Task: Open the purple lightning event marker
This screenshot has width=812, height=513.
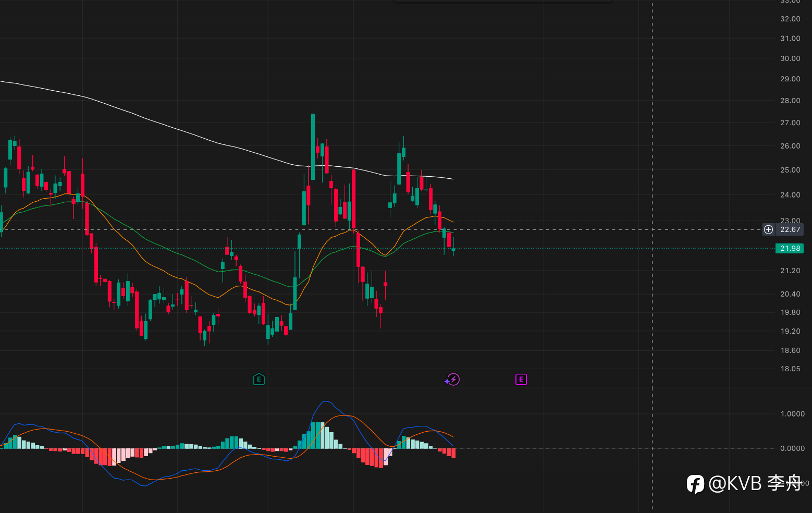Action: pyautogui.click(x=453, y=379)
